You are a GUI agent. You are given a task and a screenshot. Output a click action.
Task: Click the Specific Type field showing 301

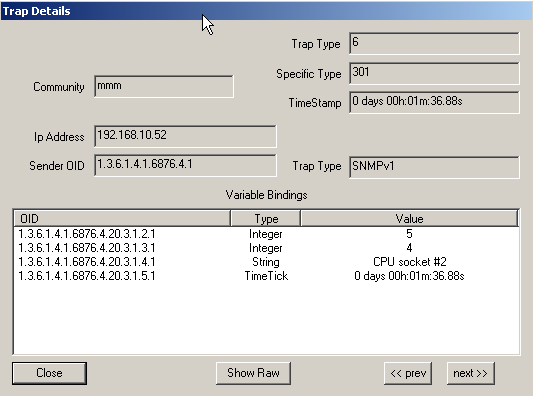pos(434,73)
